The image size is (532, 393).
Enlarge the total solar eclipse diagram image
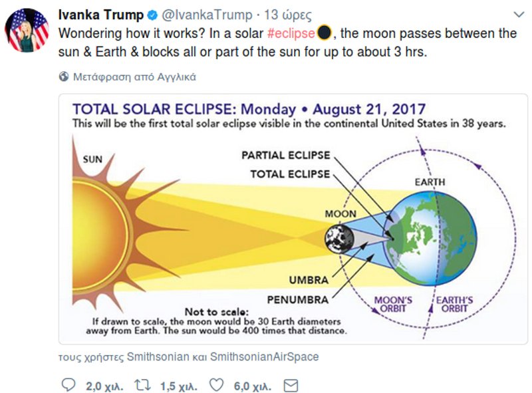293,219
